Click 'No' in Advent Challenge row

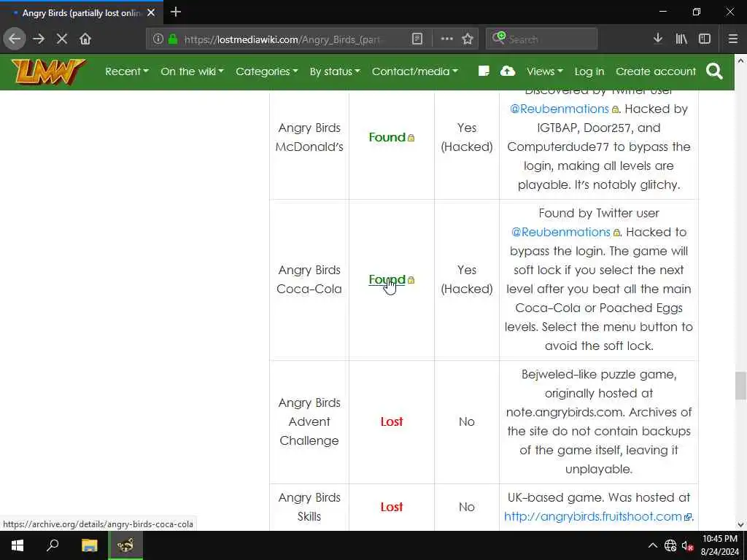coord(467,422)
